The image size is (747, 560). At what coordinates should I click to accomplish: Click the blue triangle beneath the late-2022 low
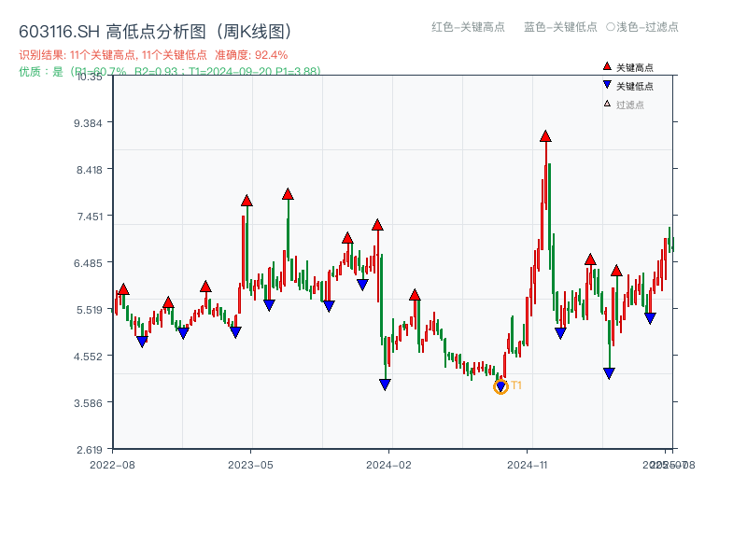pos(141,343)
